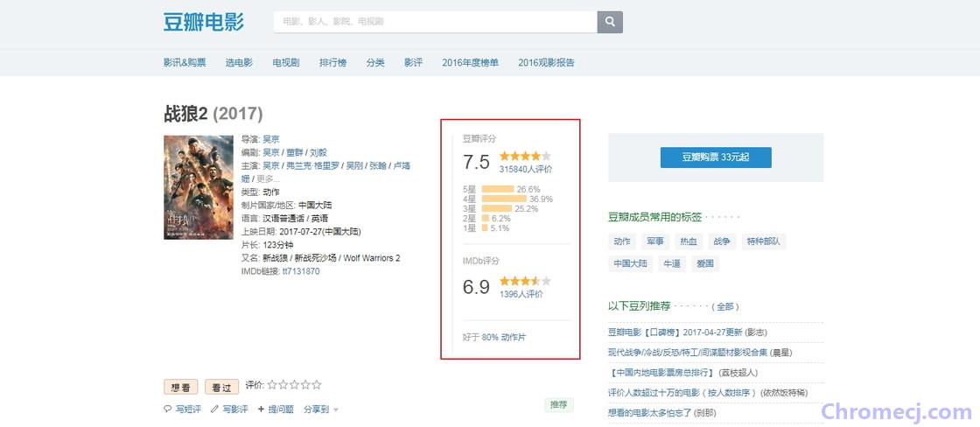
Task: Click the 7.5 豆瓣 score
Action: point(476,162)
